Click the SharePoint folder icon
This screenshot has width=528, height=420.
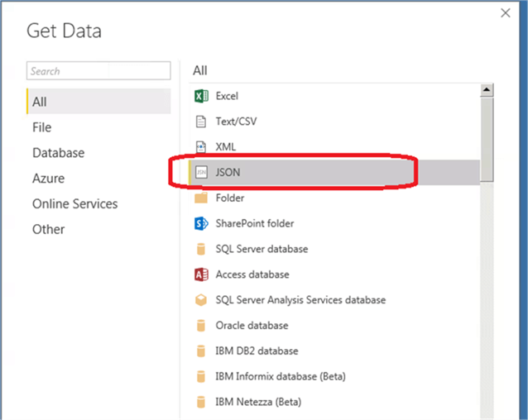(201, 223)
